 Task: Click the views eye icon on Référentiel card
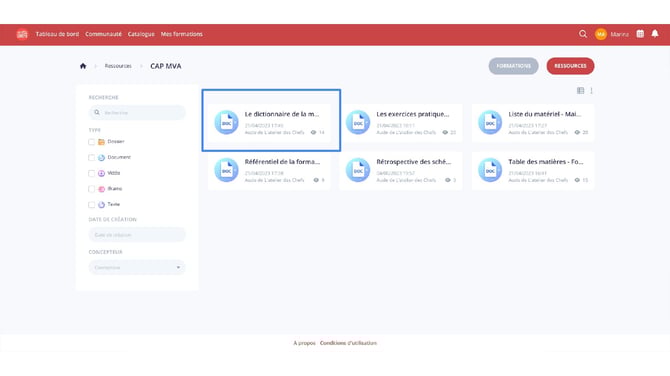316,180
